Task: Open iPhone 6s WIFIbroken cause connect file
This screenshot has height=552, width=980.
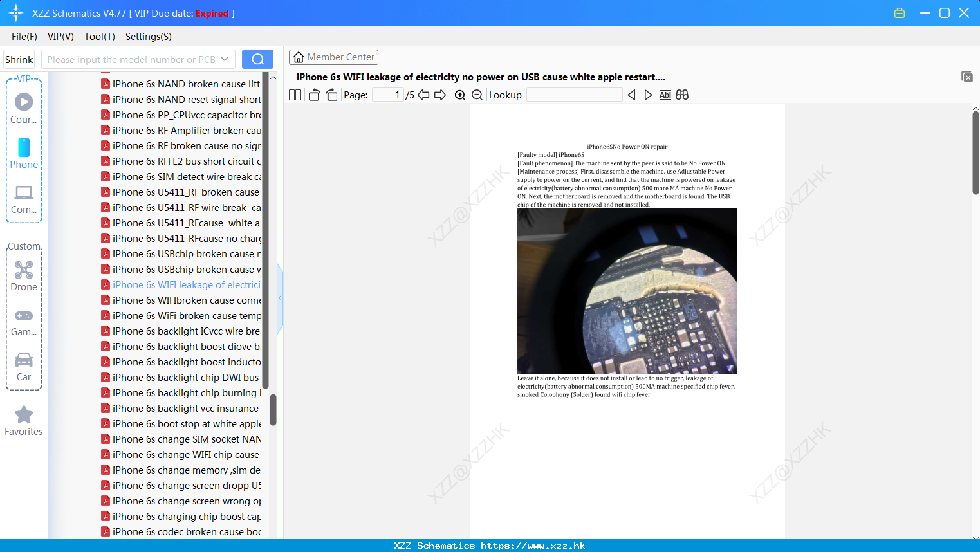Action: point(181,300)
